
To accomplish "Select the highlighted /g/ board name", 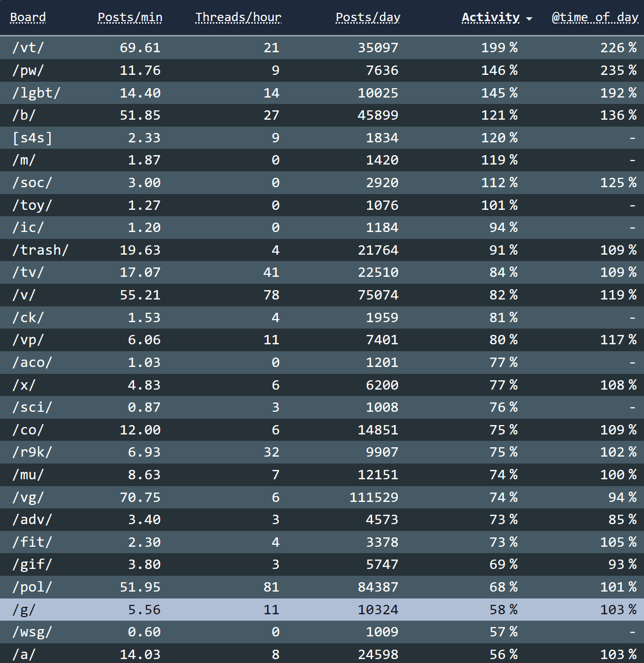I will (24, 610).
